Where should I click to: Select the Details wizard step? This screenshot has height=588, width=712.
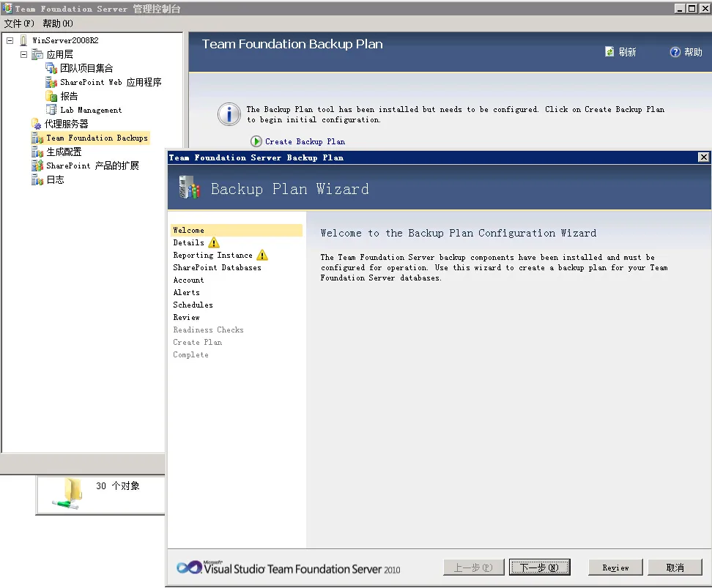click(188, 243)
